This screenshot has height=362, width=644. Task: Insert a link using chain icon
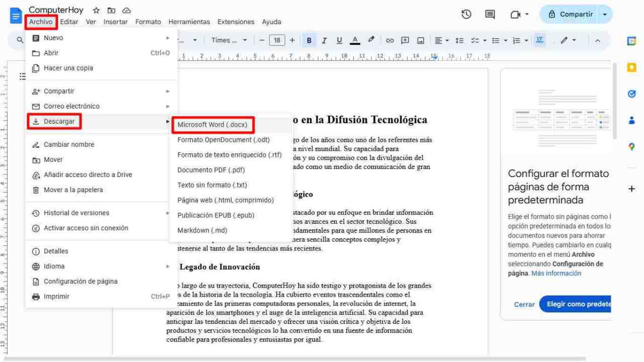coord(390,40)
